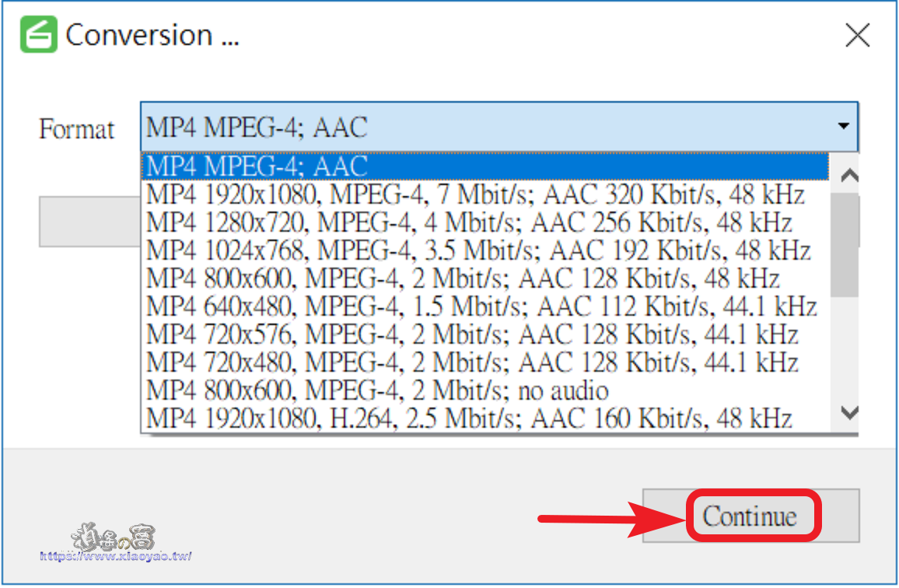Pick MP4 1024x768 MPEG-4 3.5 Mbit/s format
Image resolution: width=899 pixels, height=588 pixels.
tap(485, 250)
